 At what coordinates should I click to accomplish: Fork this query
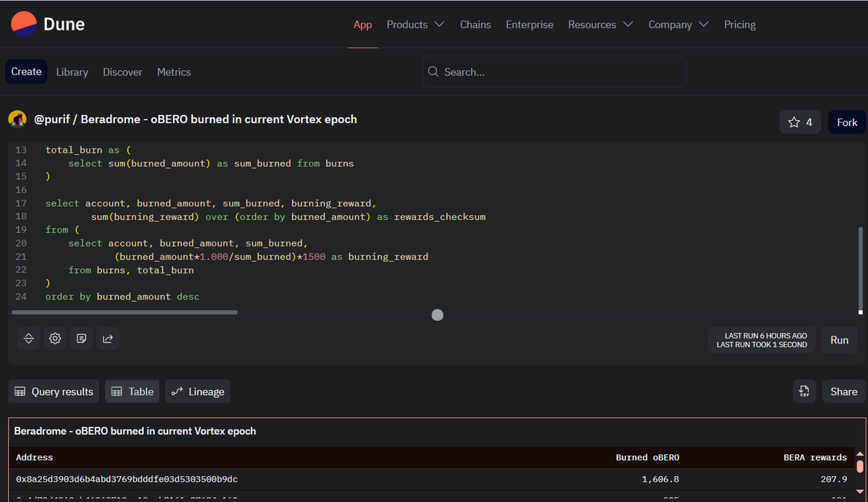tap(847, 122)
